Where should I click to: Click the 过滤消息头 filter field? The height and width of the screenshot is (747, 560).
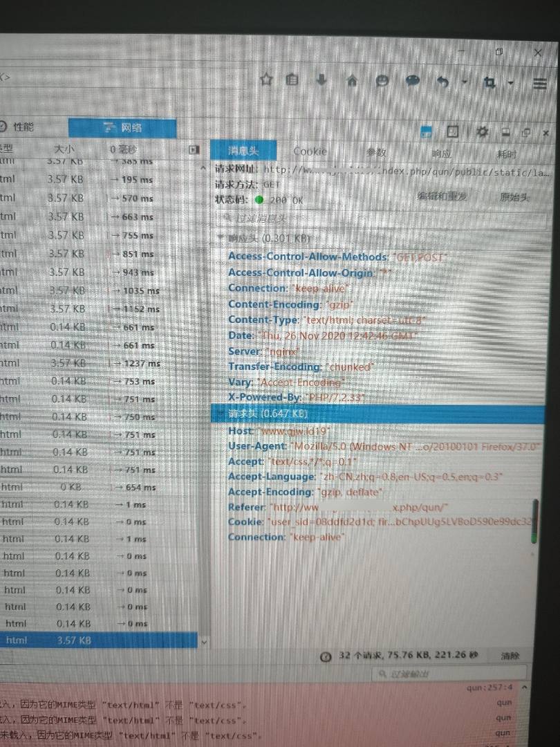380,219
